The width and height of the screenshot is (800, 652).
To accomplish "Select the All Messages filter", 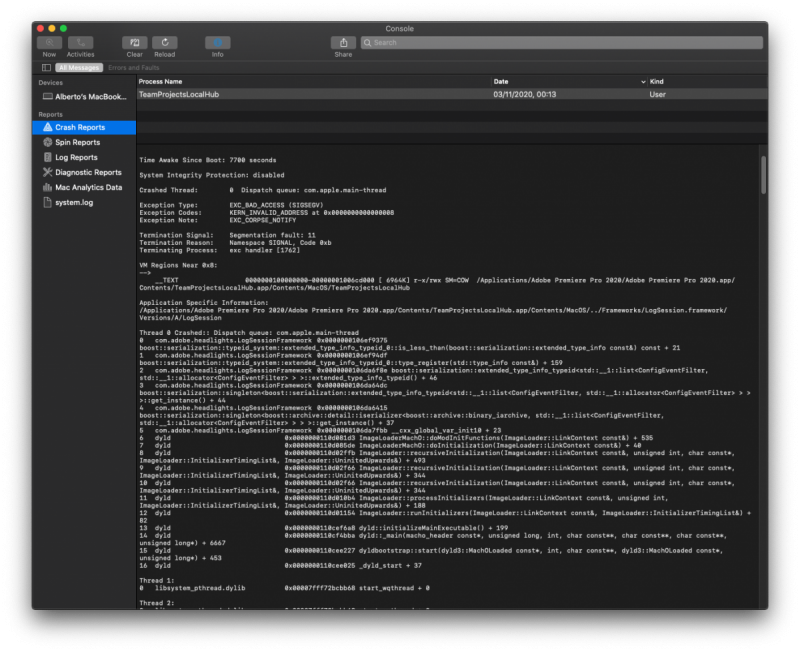I will (x=79, y=67).
